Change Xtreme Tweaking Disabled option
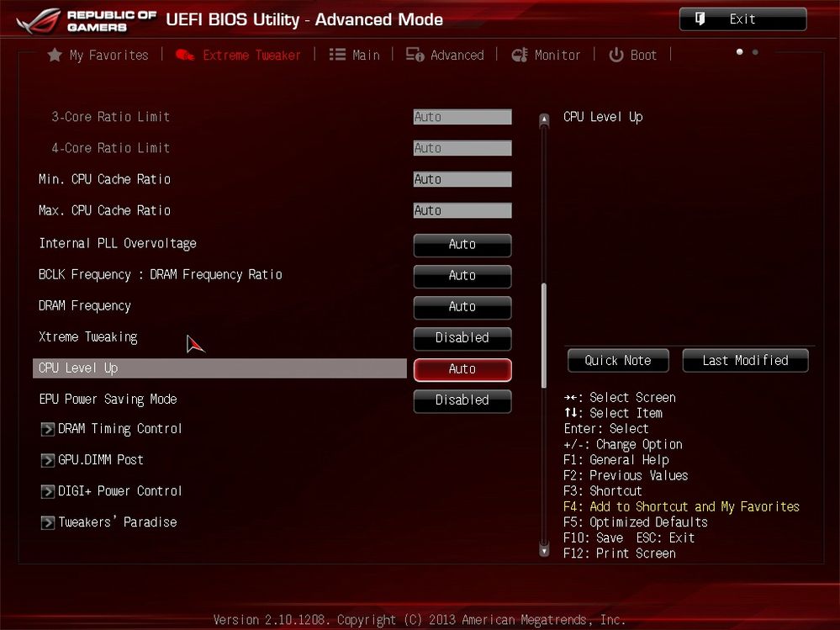The image size is (840, 630). [x=462, y=338]
